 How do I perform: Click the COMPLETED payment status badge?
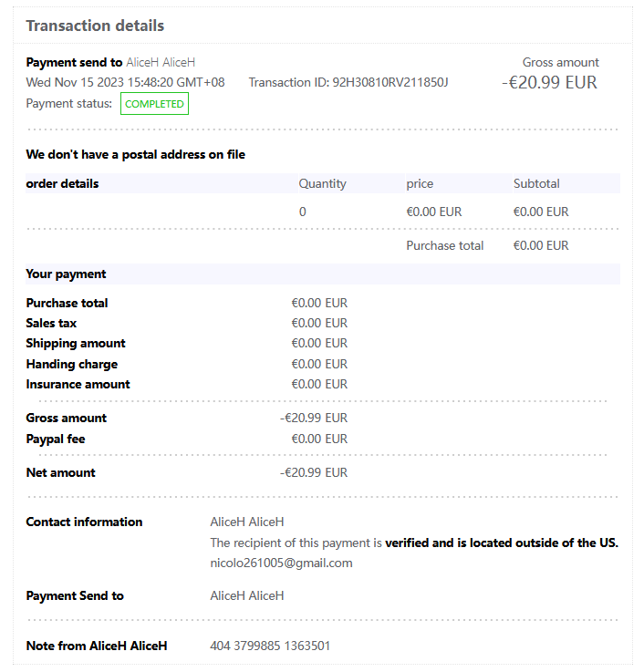point(154,104)
